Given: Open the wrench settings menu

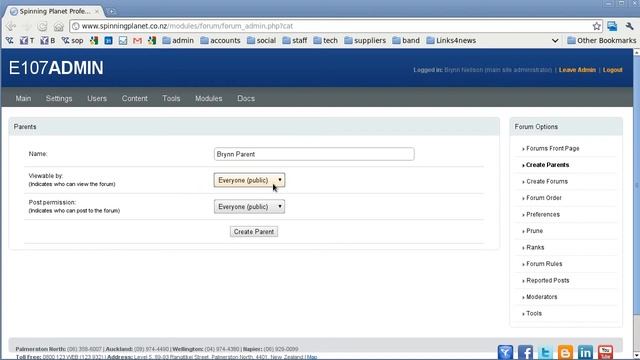Looking at the screenshot, I should [x=629, y=26].
